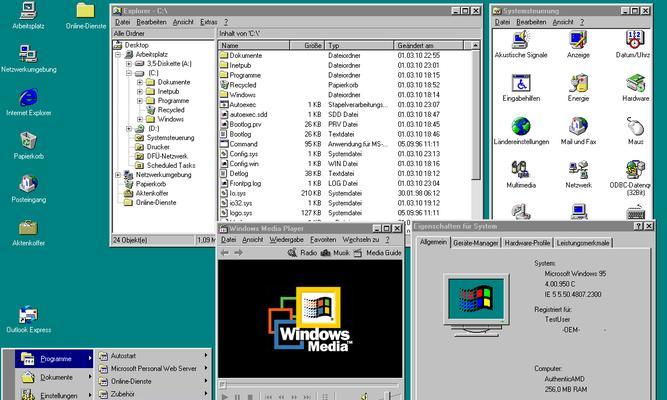
Task: Open Eingabehilfen in Systemsteuerung
Action: [521, 88]
